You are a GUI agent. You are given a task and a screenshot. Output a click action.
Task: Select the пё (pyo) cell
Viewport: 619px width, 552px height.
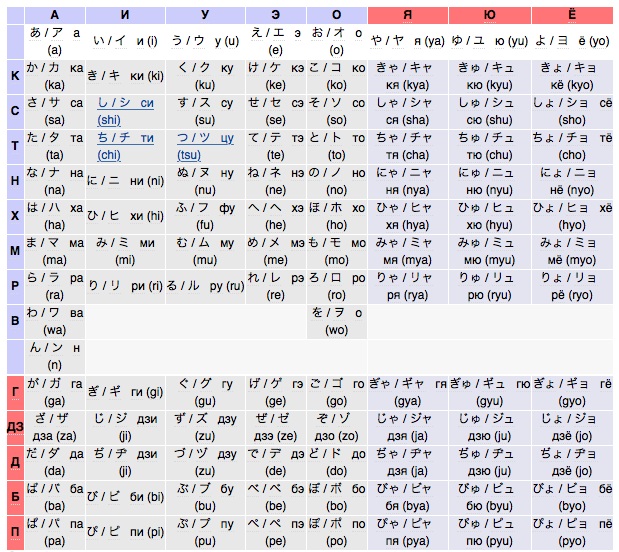coord(572,533)
